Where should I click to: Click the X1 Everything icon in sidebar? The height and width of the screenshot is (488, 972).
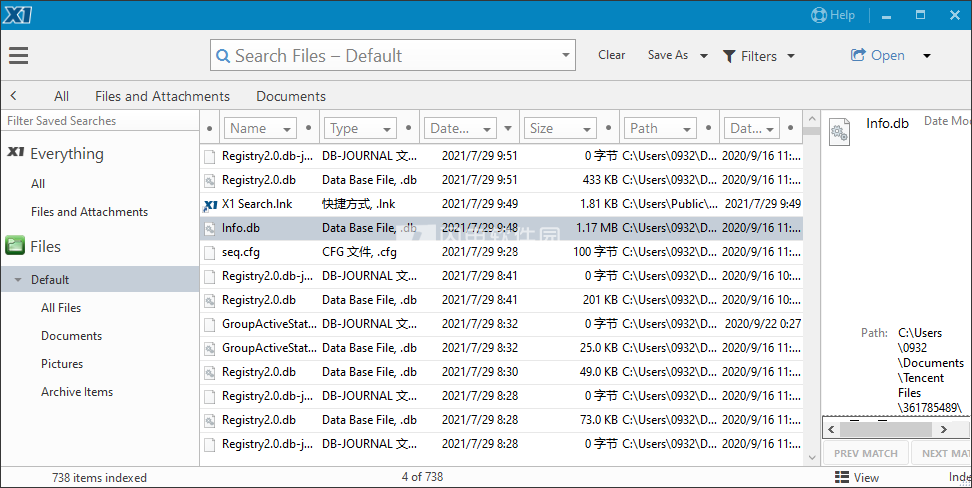[15, 152]
